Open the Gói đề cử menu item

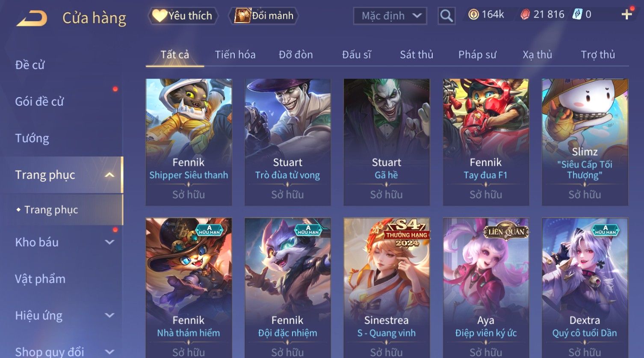click(x=39, y=102)
